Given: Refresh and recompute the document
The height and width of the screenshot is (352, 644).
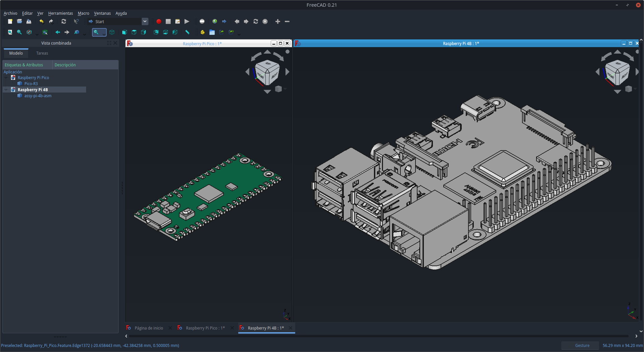Looking at the screenshot, I should pyautogui.click(x=64, y=21).
